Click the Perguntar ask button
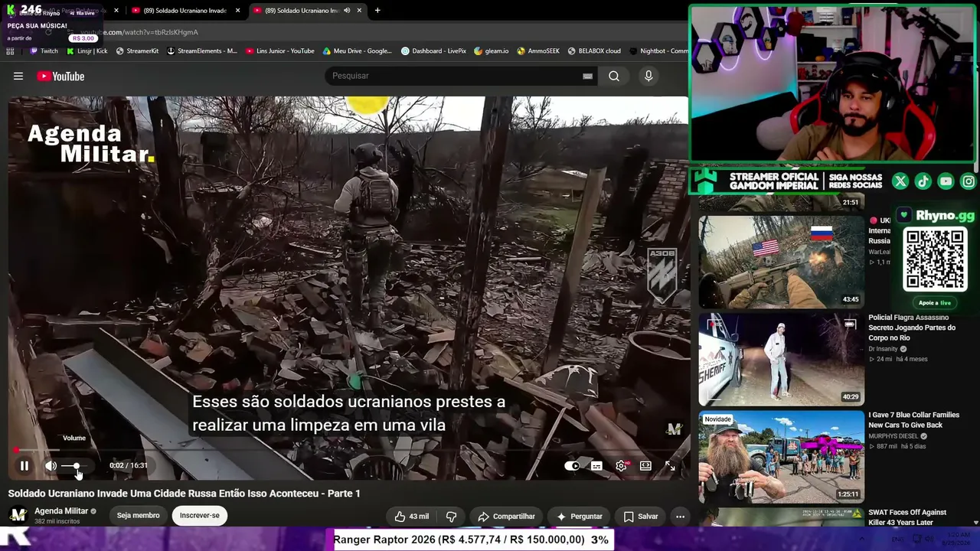Viewport: 980px width, 551px height. 579,517
